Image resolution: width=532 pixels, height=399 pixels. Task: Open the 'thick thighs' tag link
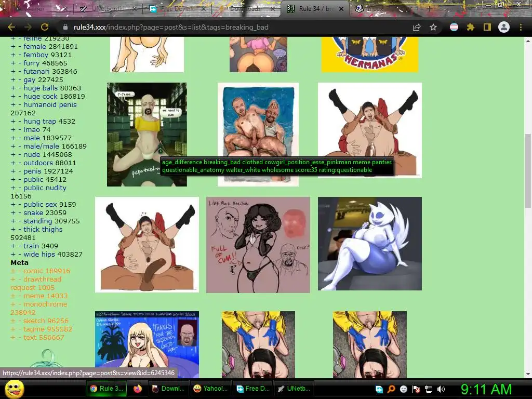pos(43,229)
